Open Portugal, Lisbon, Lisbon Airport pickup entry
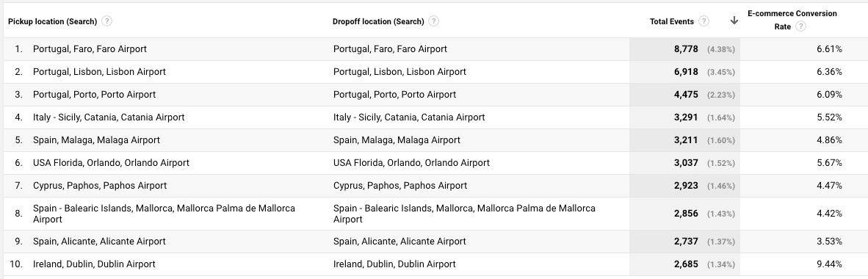The width and height of the screenshot is (868, 279). [x=99, y=71]
